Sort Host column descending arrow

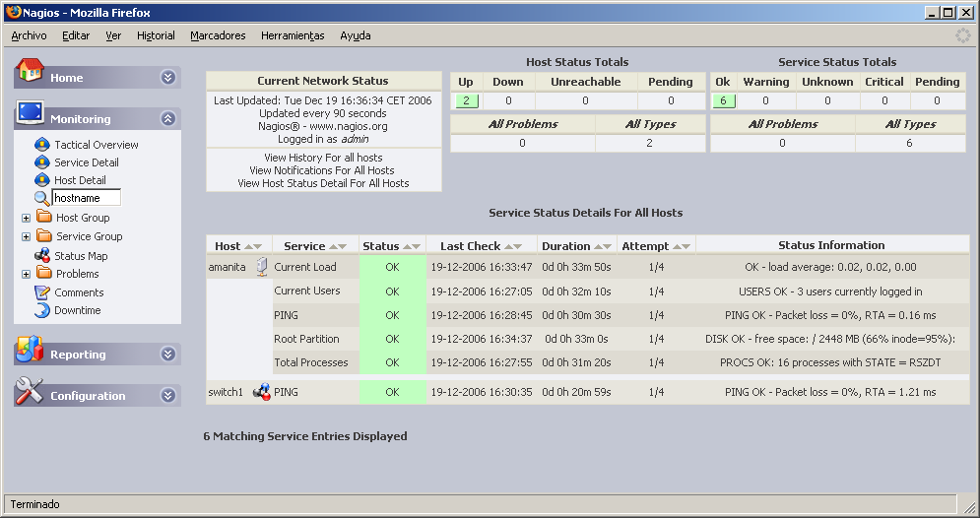pos(257,247)
